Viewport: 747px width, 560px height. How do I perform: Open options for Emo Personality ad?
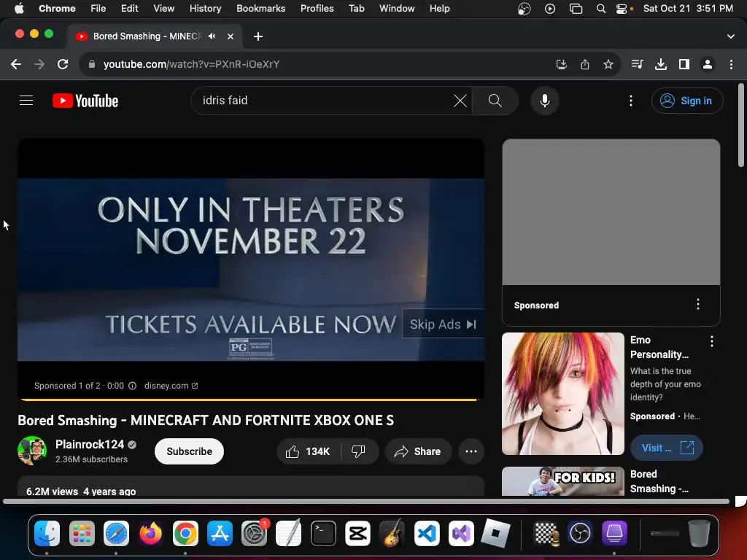tap(712, 341)
